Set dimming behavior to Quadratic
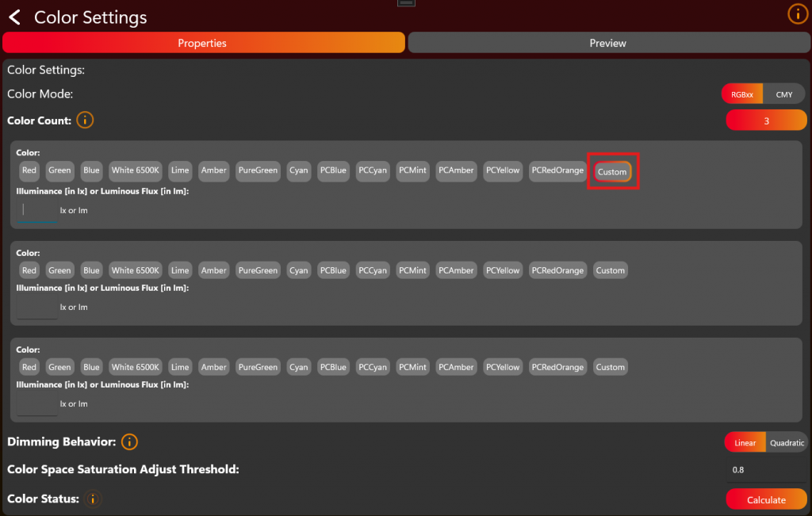812x516 pixels. pyautogui.click(x=787, y=443)
